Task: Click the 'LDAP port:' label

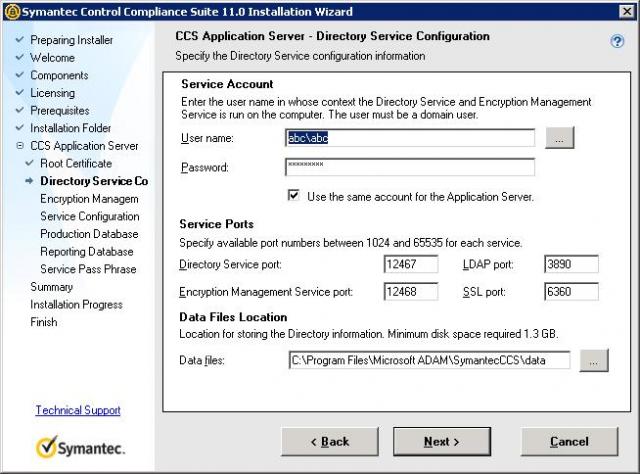Action: click(x=488, y=264)
